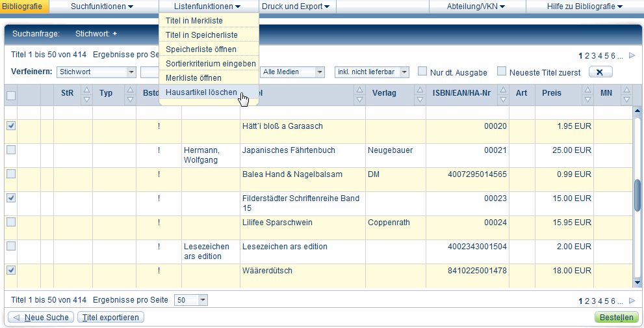The width and height of the screenshot is (644, 328).
Task: Sort Typ column descending arrow
Action: 129,100
